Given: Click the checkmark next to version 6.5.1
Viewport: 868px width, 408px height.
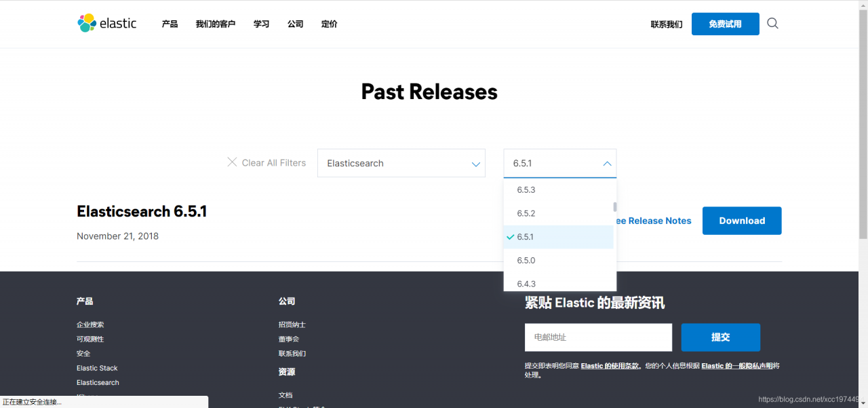Looking at the screenshot, I should [x=511, y=237].
